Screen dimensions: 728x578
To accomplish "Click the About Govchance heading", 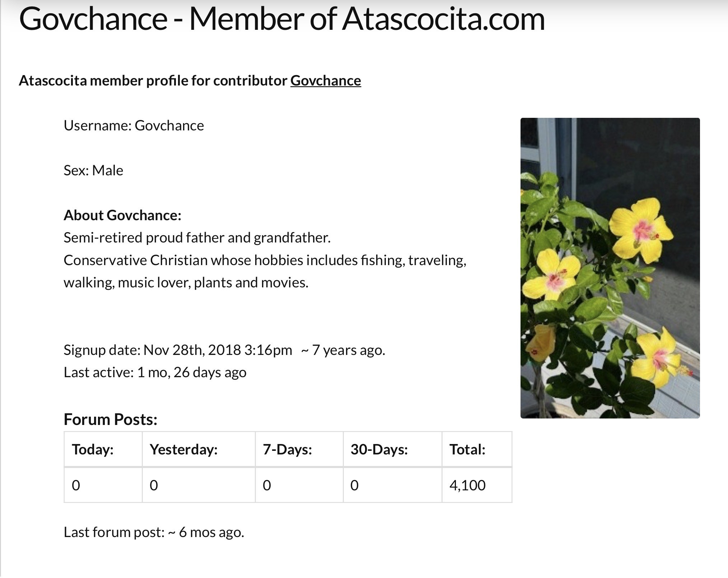I will (x=122, y=215).
